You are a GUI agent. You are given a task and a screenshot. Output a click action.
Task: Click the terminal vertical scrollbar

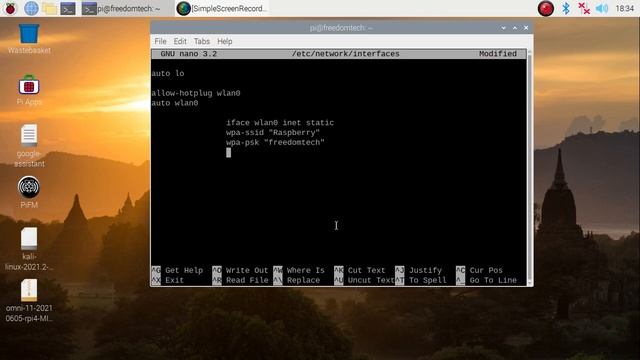529,167
